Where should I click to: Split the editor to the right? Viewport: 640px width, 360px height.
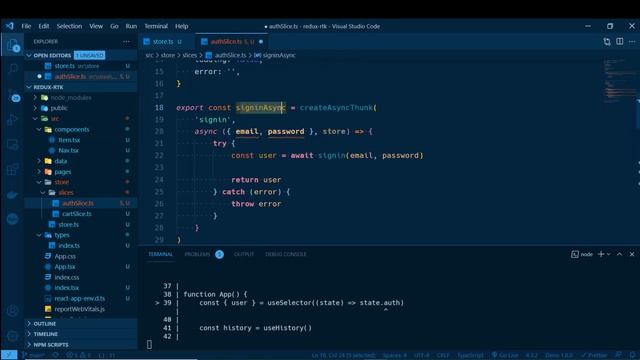click(x=620, y=41)
